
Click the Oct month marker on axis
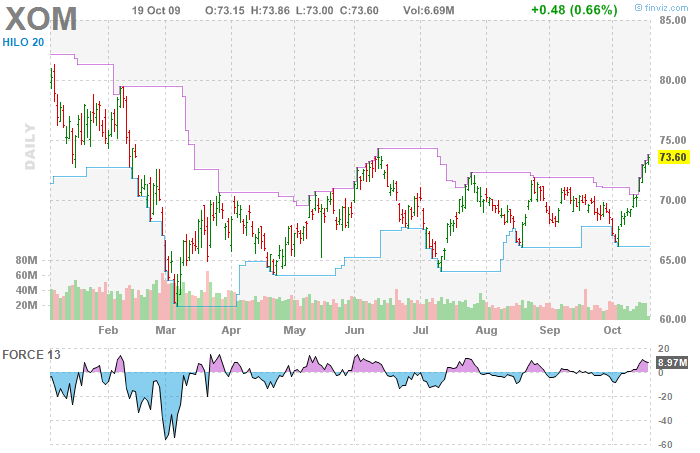[x=611, y=329]
